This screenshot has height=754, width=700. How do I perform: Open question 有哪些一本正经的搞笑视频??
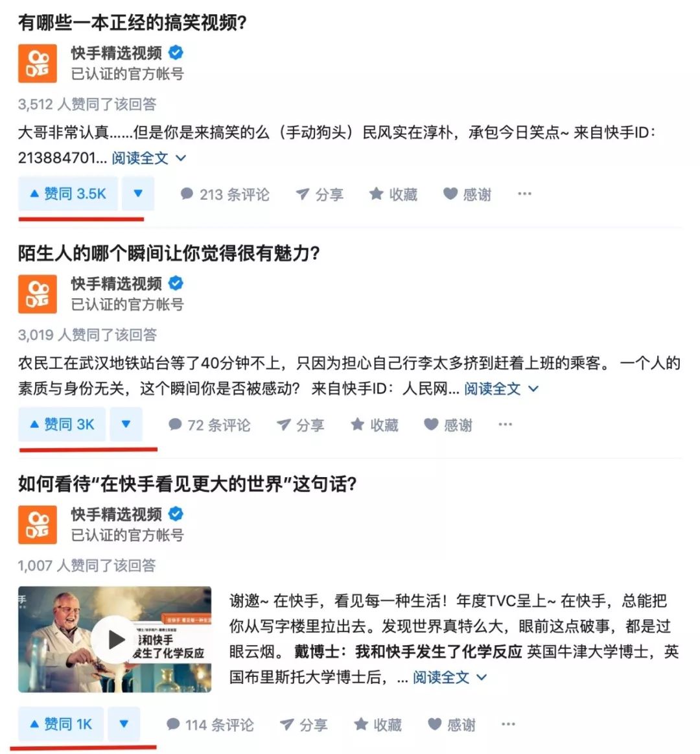132,23
